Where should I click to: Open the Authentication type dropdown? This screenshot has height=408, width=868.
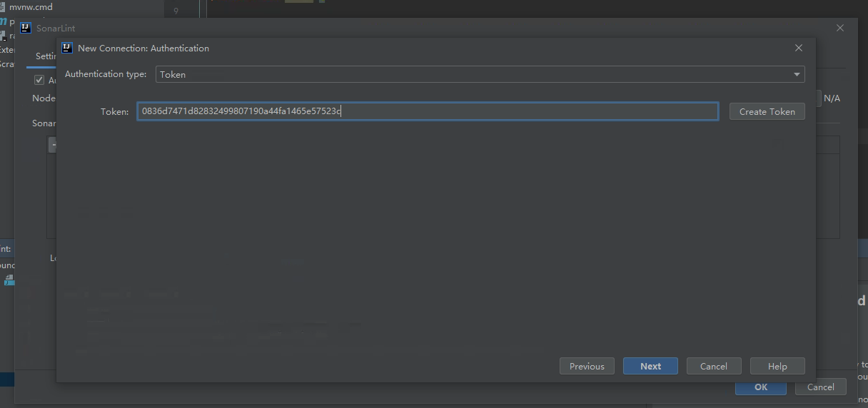[480, 74]
